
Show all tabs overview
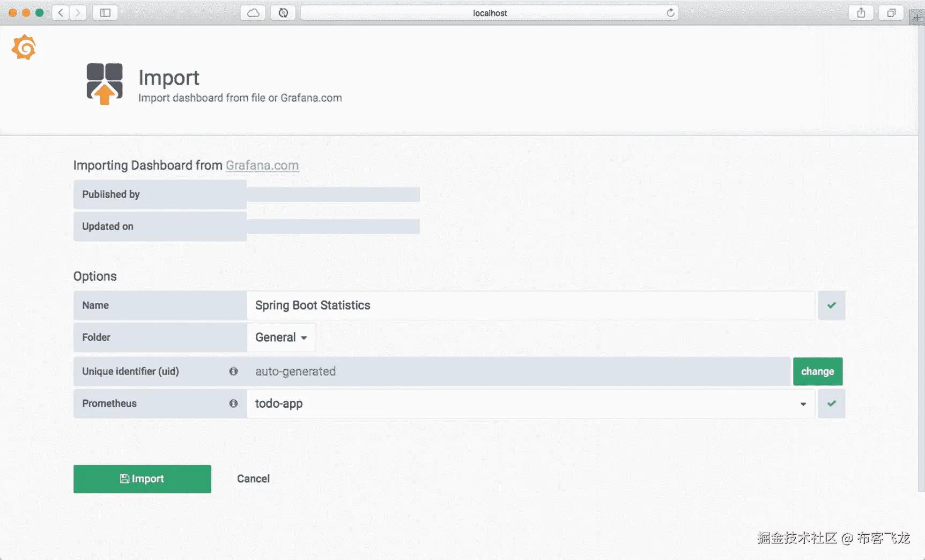[891, 13]
